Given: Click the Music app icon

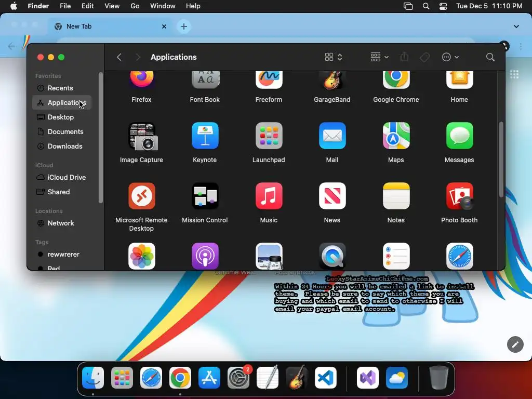Looking at the screenshot, I should pos(269,196).
